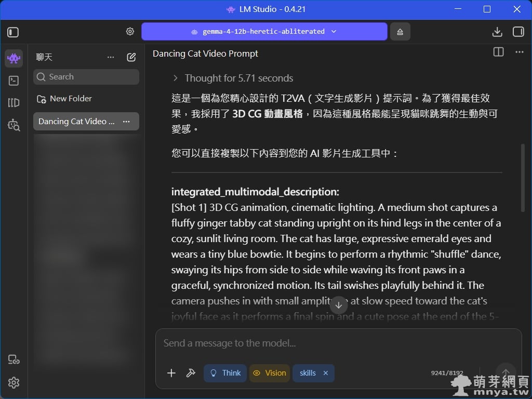Image resolution: width=532 pixels, height=399 pixels.
Task: Send the message with the arrow button
Action: tap(506, 372)
